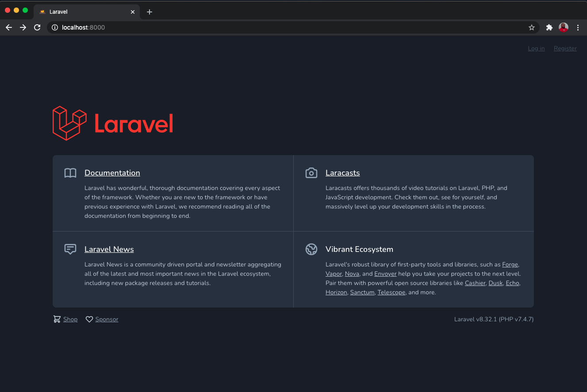
Task: Click the heart icon beside Sponsor
Action: [89, 319]
